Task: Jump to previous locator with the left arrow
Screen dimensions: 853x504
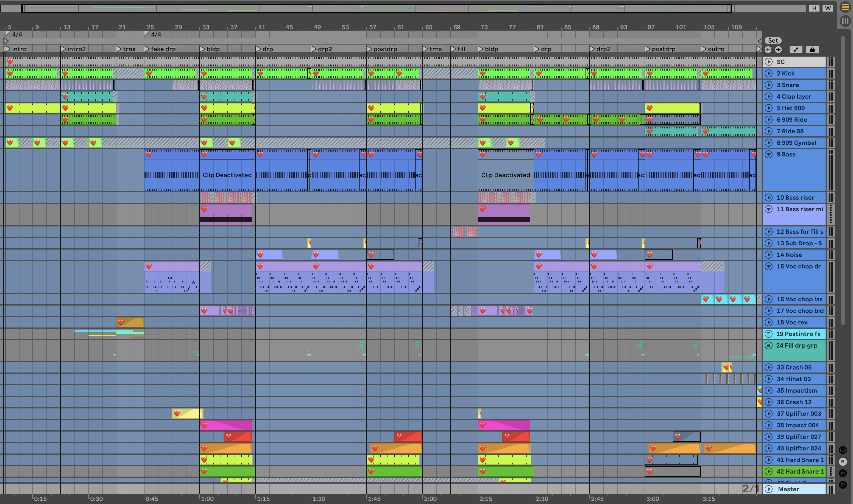Action: pos(768,50)
